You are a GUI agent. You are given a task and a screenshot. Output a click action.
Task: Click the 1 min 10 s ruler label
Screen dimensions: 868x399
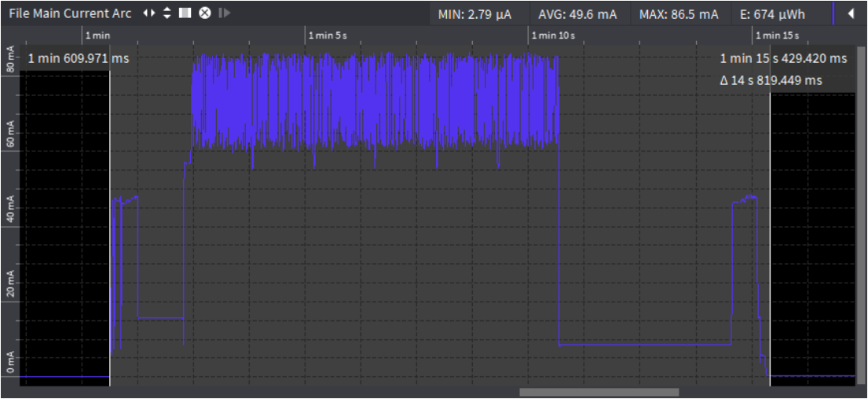[553, 35]
